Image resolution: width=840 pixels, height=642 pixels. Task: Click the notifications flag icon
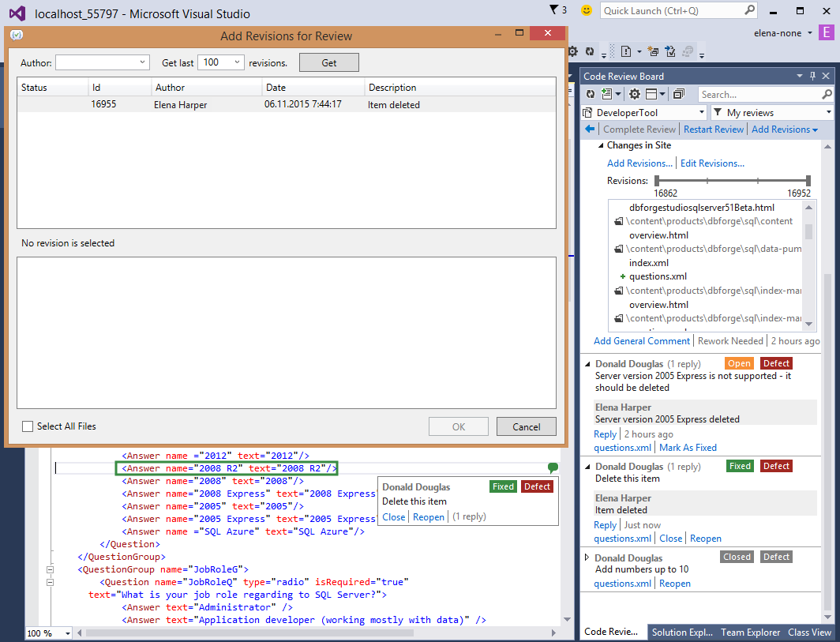pos(554,10)
